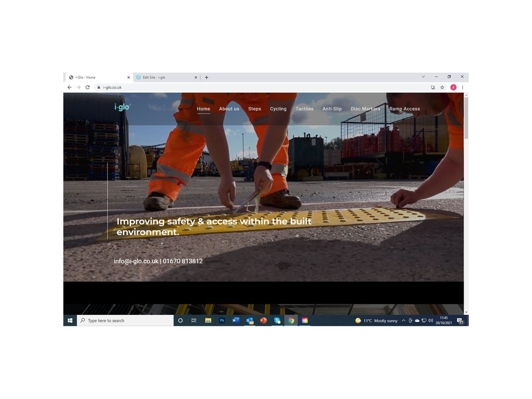Start Skype from the taskbar
The image size is (532, 399).
click(x=278, y=320)
